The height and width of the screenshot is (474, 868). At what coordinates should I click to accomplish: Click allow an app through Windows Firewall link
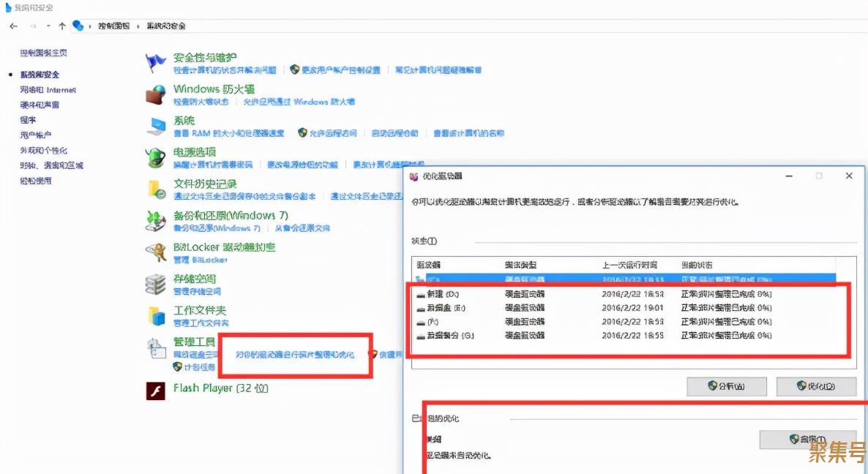299,102
